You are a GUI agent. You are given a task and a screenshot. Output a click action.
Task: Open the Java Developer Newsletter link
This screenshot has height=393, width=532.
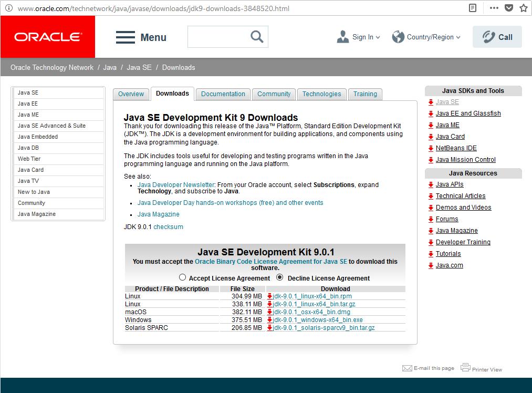[x=176, y=184]
